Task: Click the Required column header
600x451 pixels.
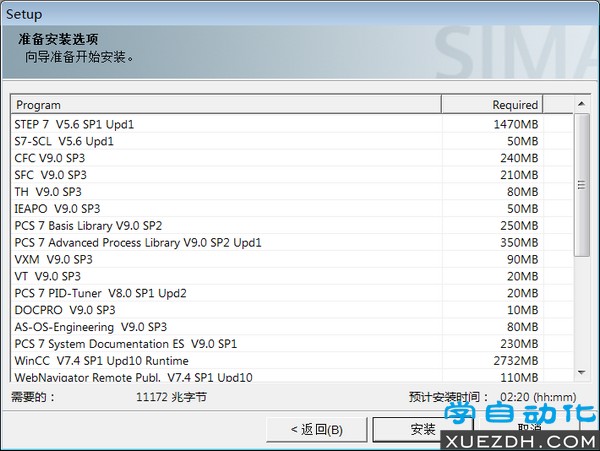Action: (492, 105)
